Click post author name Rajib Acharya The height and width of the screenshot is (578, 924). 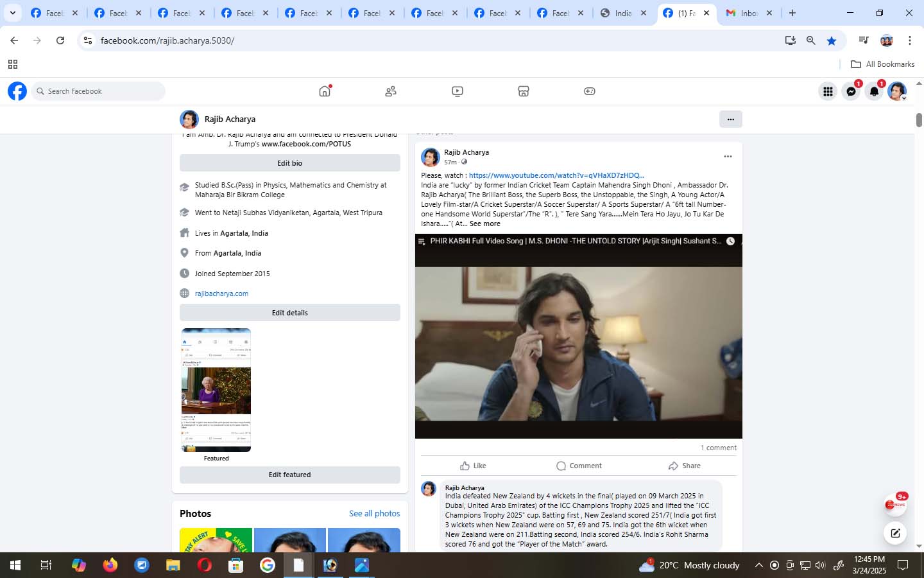coord(466,152)
